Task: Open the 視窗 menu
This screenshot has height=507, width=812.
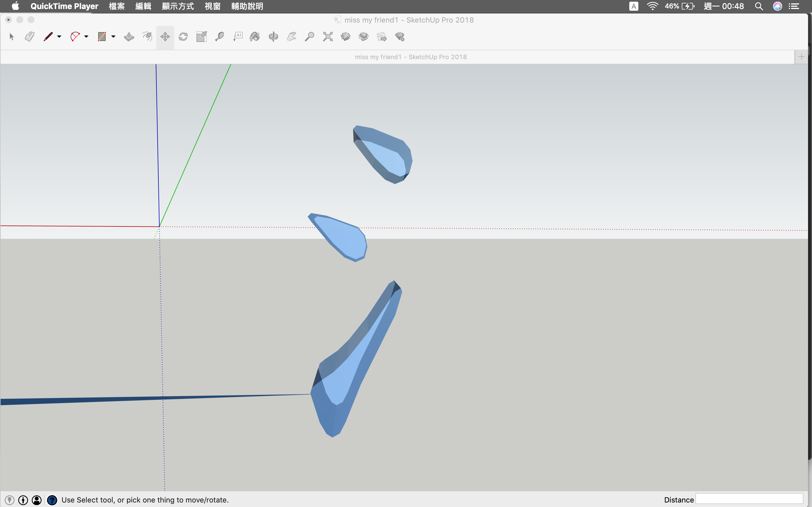Action: (212, 6)
